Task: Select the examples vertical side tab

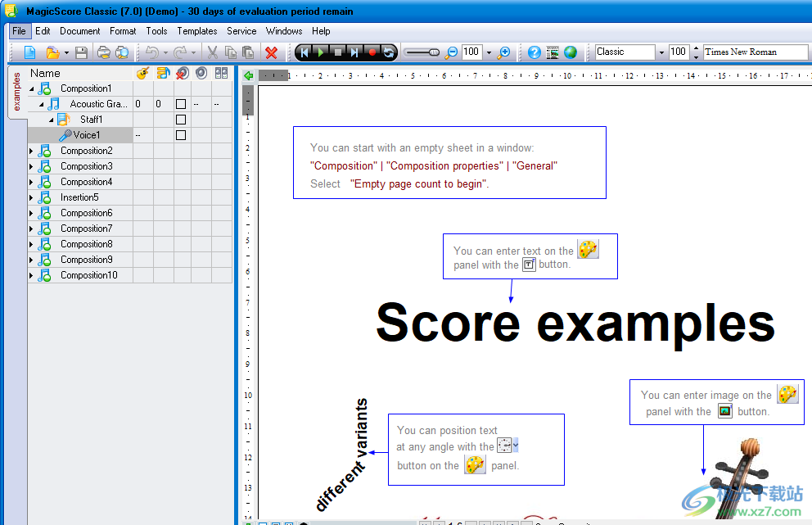Action: 17,92
